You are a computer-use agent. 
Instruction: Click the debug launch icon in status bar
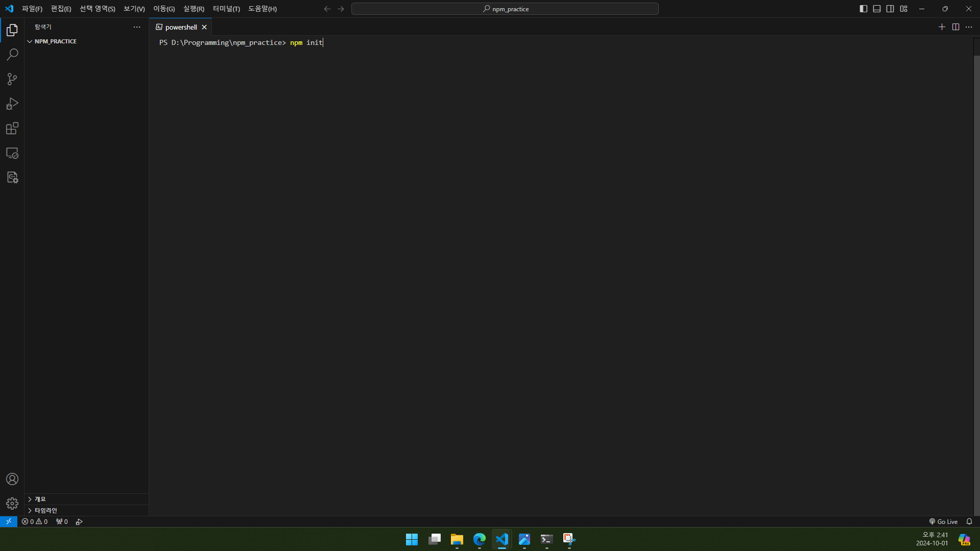79,521
